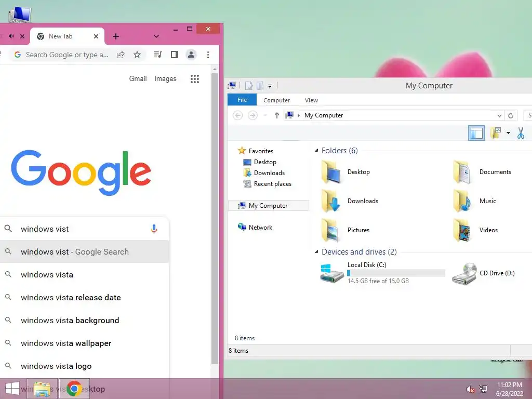Open Chrome tab search chevron
Viewport: 532px width, 399px height.
point(156,36)
